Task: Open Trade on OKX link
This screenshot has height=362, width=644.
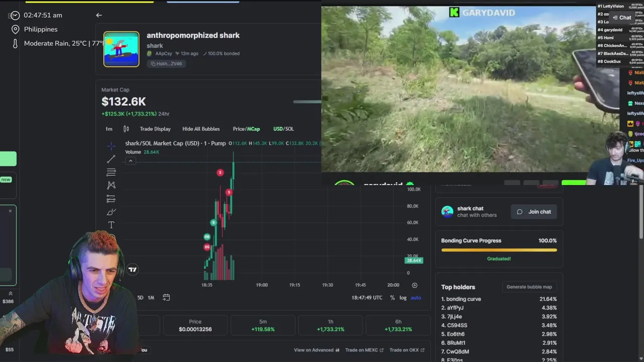Action: [x=407, y=350]
